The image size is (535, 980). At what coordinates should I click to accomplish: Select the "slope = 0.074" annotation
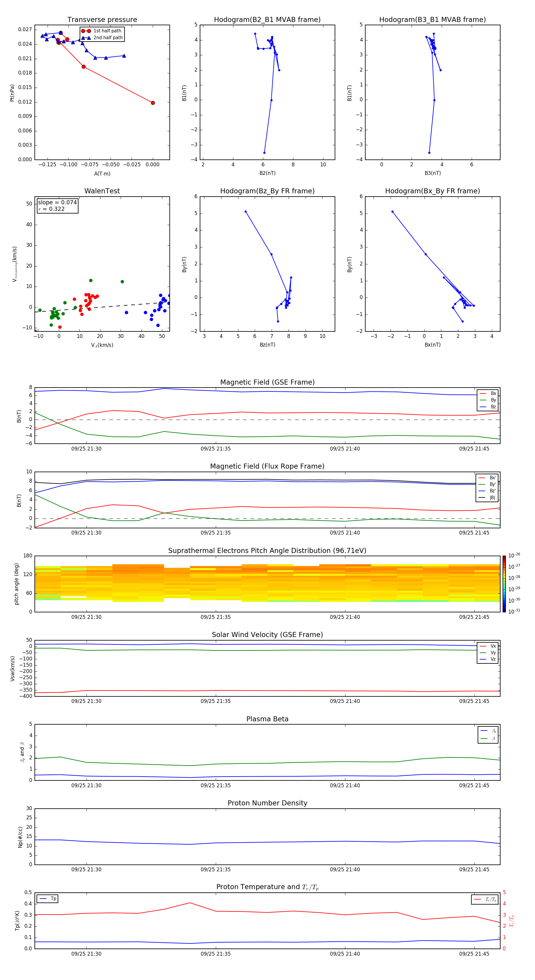57,203
